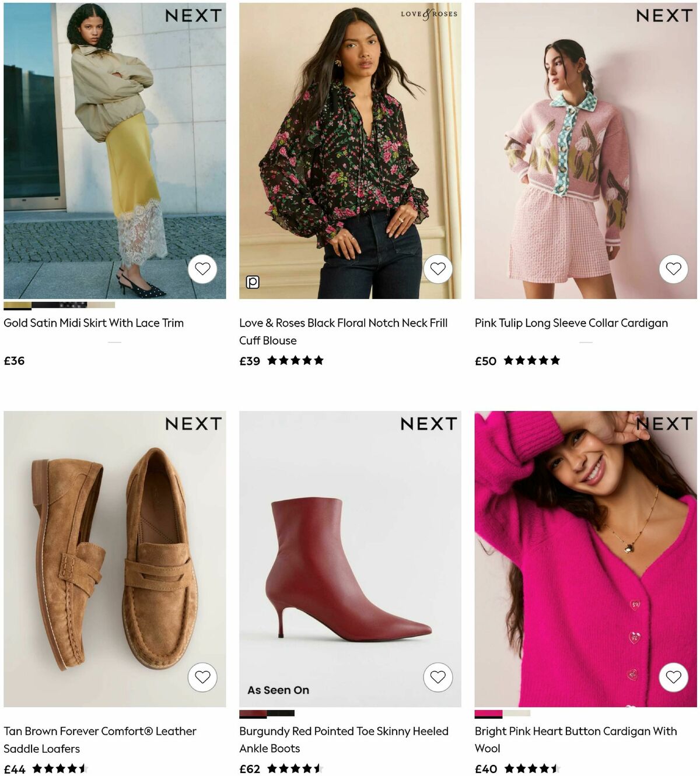Click the NEXT logo on the loafers image
The width and height of the screenshot is (700, 776).
(194, 424)
